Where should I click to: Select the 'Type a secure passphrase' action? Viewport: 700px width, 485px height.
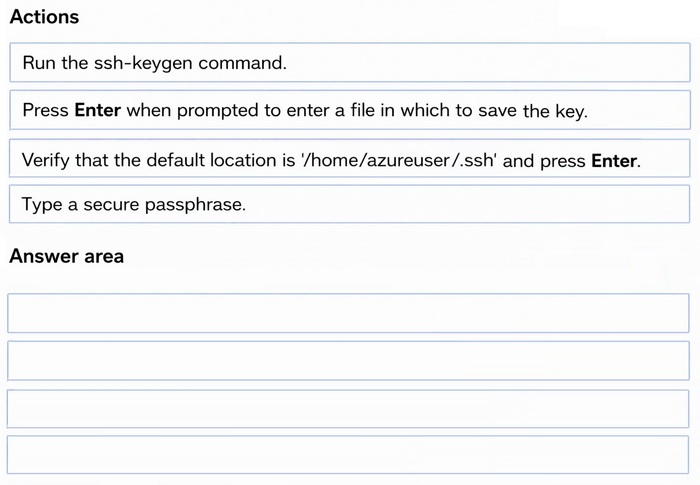pos(350,204)
